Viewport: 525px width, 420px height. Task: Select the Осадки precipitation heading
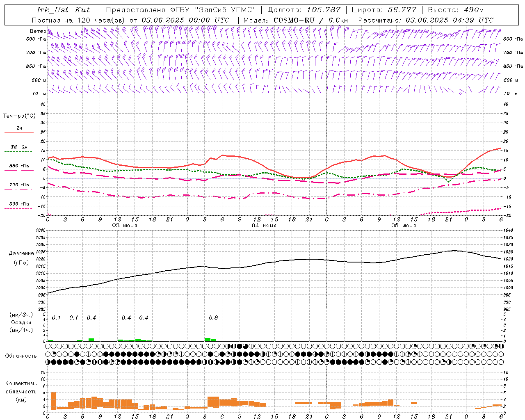pos(21,322)
